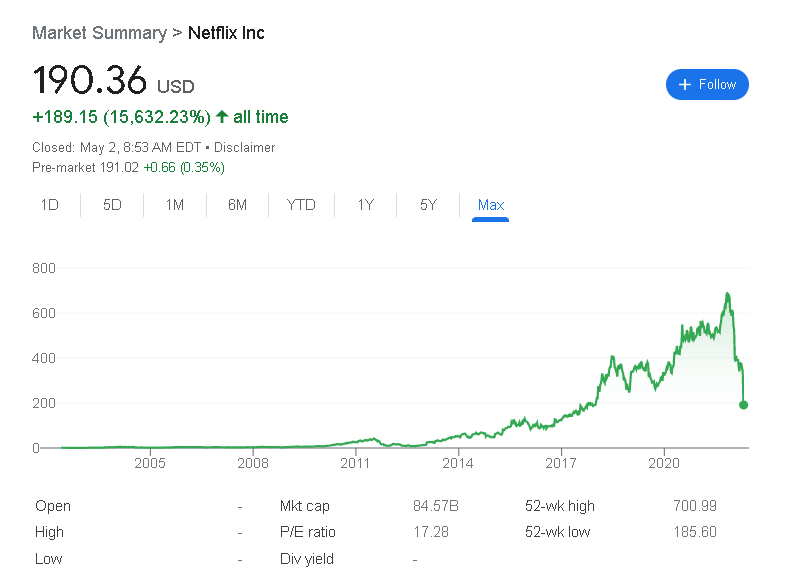Select the 5D time range tab

point(112,205)
